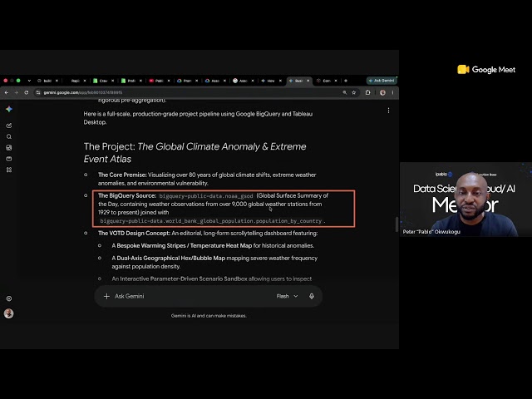Click 'The VOTD Design Concept:' bullet text
Viewport: 532px width, 399px height.
tap(134, 234)
